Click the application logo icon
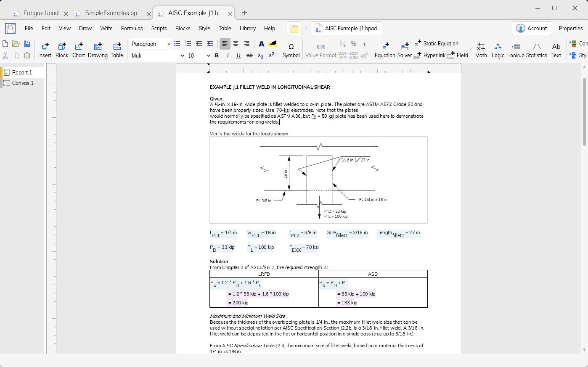This screenshot has width=588, height=367. pos(10,28)
